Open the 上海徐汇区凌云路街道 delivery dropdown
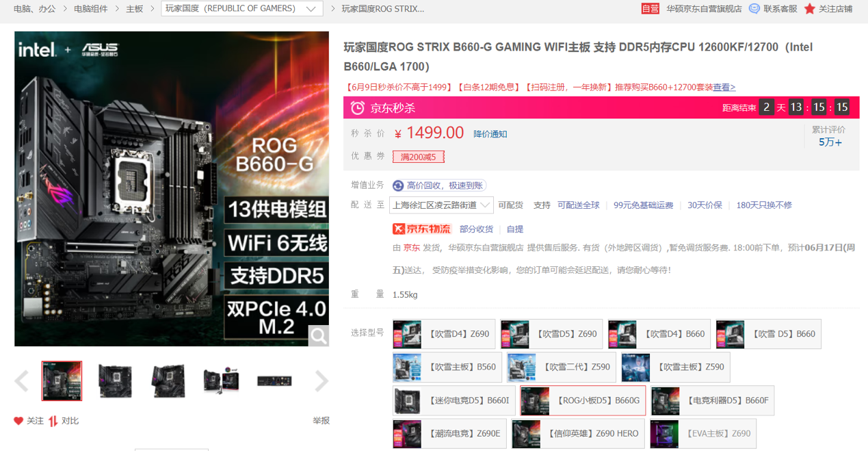This screenshot has width=868, height=451. pos(441,205)
